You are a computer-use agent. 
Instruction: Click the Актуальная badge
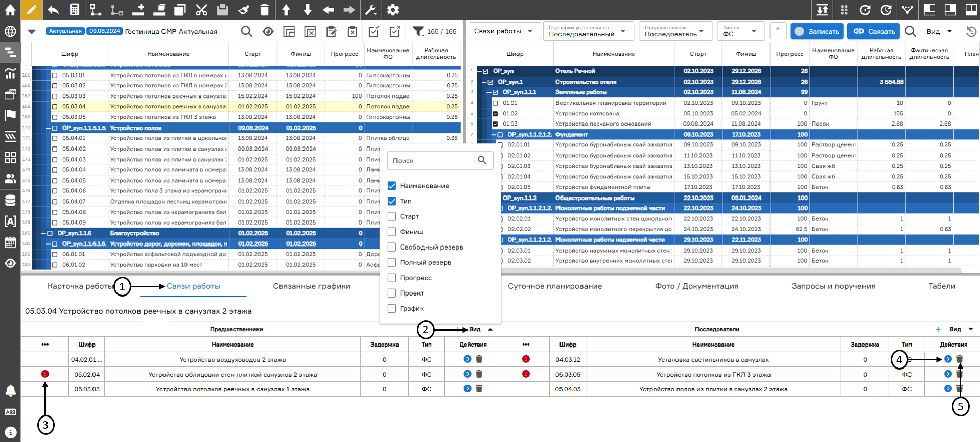(x=65, y=31)
